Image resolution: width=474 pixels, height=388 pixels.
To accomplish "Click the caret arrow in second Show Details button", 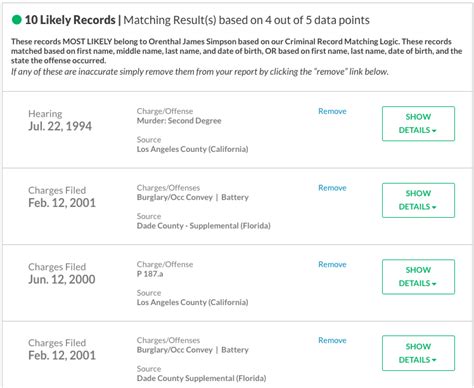I will click(x=434, y=208).
